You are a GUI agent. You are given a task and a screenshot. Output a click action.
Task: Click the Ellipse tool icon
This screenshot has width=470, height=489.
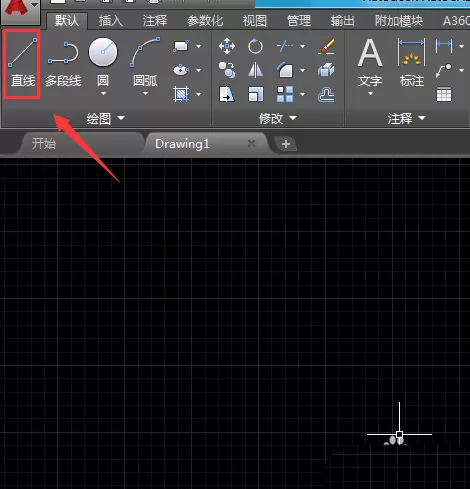click(181, 70)
